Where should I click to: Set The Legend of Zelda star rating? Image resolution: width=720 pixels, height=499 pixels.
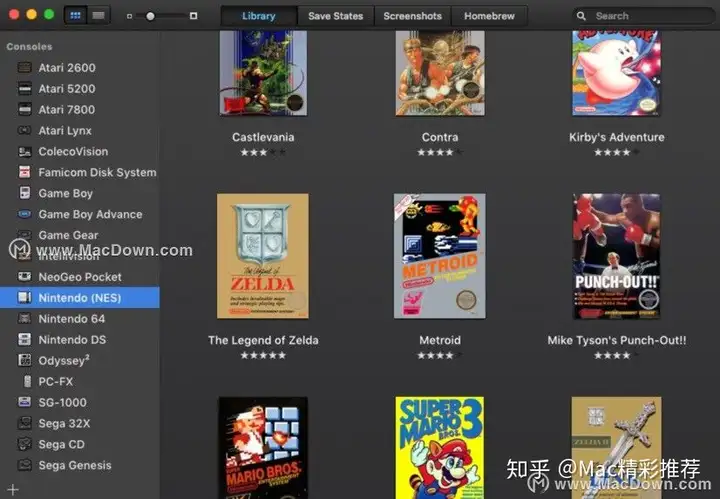pos(263,355)
